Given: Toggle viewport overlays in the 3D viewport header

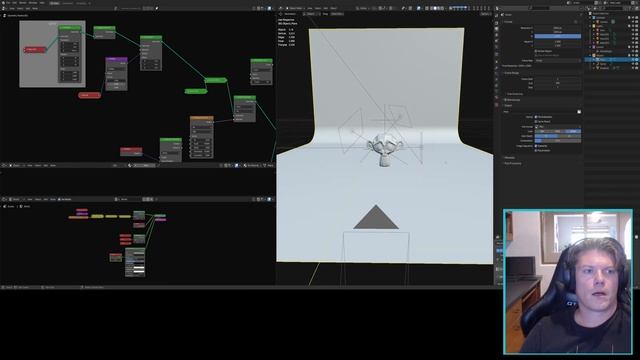Looking at the screenshot, I should point(419,8).
